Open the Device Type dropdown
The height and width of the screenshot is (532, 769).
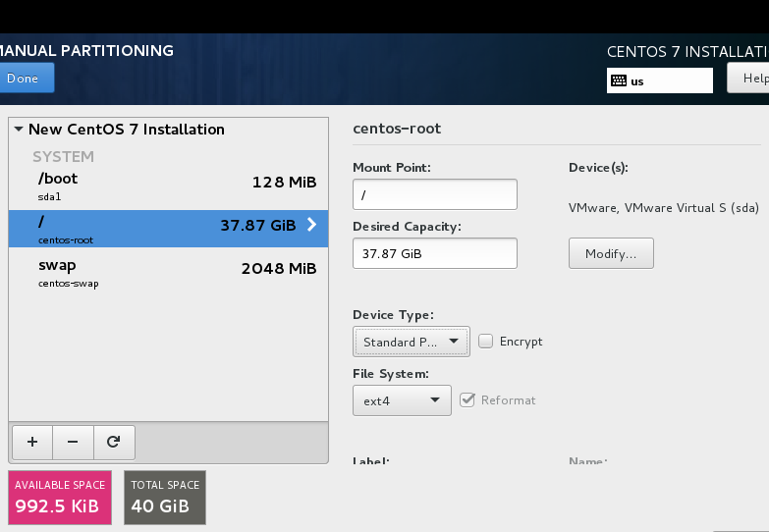(411, 342)
